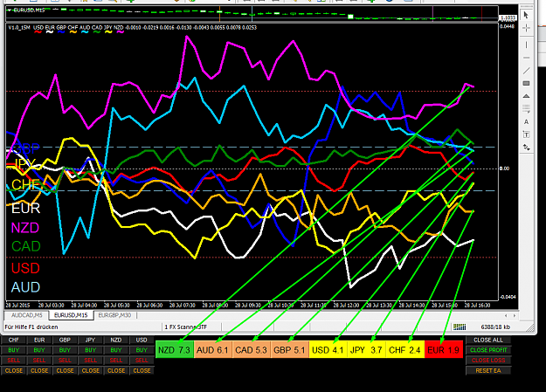The width and height of the screenshot is (546, 392).
Task: Select the arrow cursor tool
Action: point(526,15)
